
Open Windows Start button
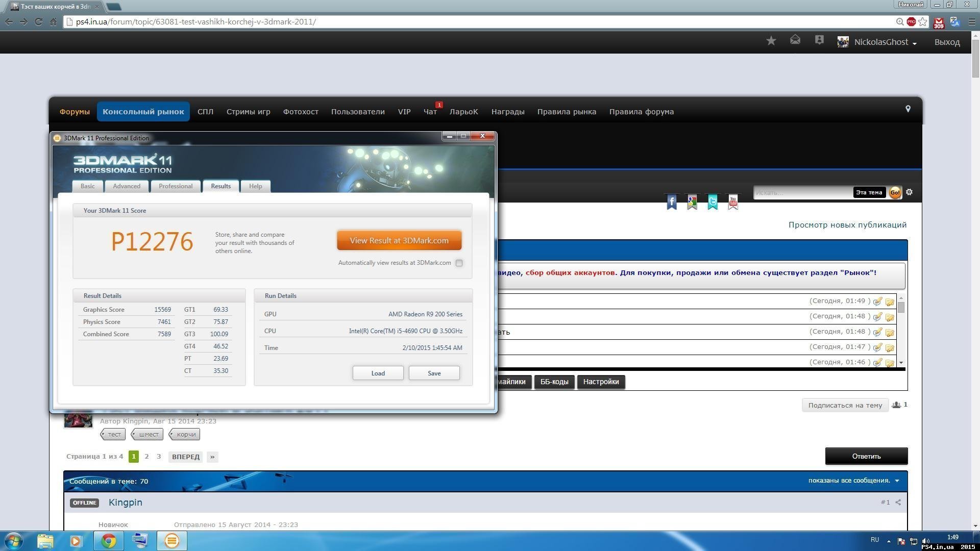pos(14,541)
